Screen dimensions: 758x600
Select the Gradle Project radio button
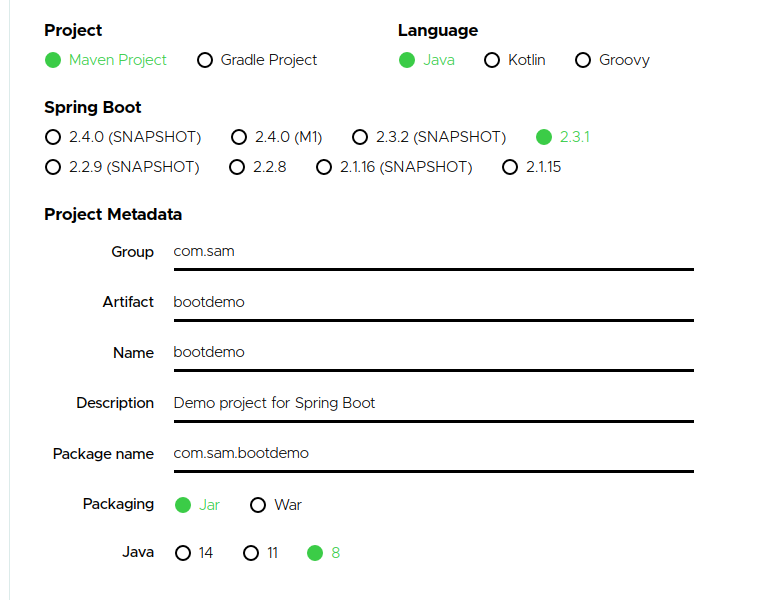[x=205, y=60]
